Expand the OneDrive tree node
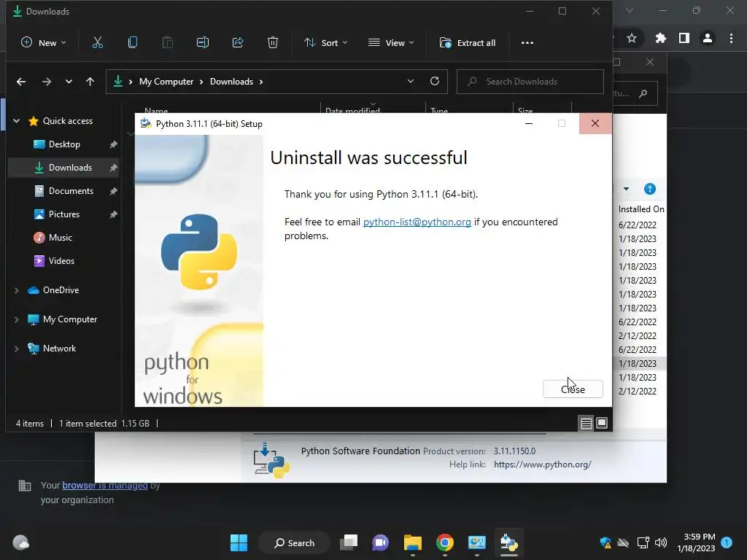747x560 pixels. tap(16, 290)
